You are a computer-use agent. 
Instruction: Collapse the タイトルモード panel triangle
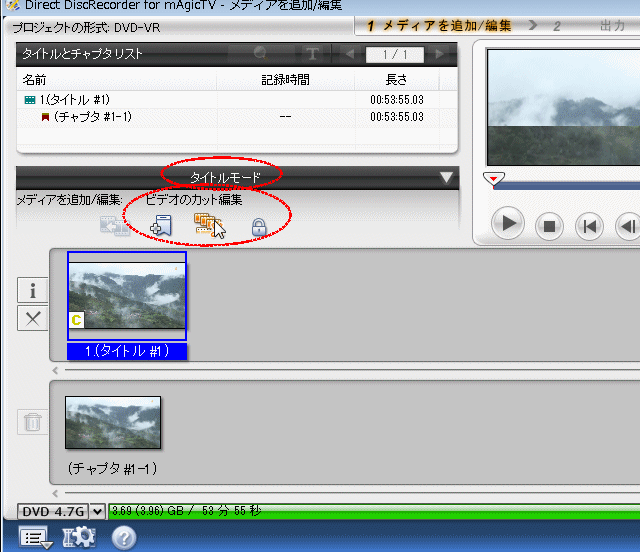click(x=446, y=178)
